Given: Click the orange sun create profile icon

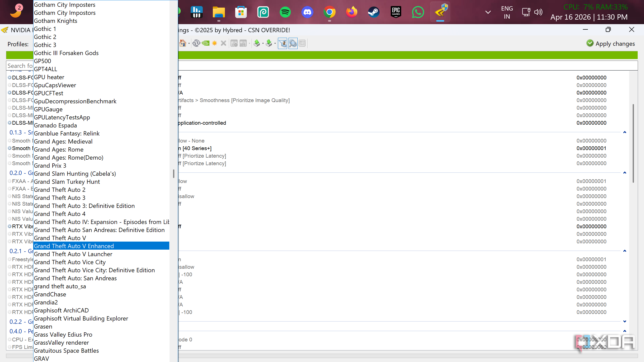Looking at the screenshot, I should (215, 43).
